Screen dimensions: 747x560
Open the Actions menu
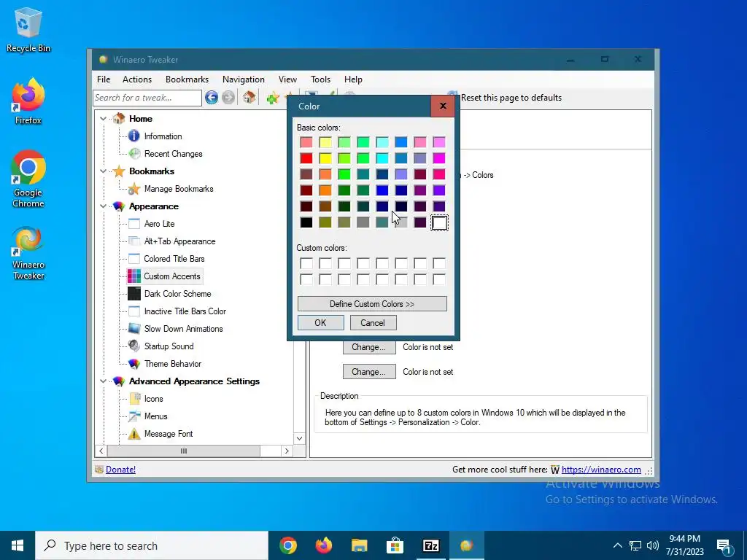[137, 79]
